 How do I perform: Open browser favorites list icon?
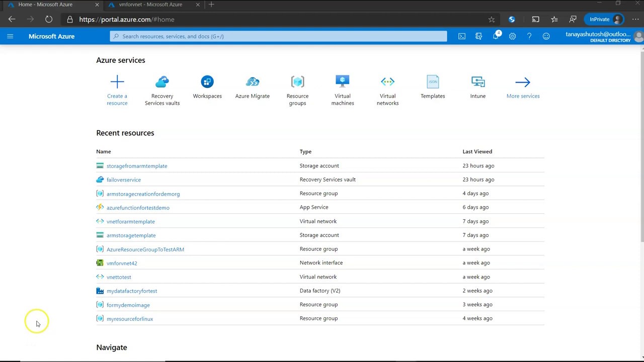pyautogui.click(x=554, y=19)
